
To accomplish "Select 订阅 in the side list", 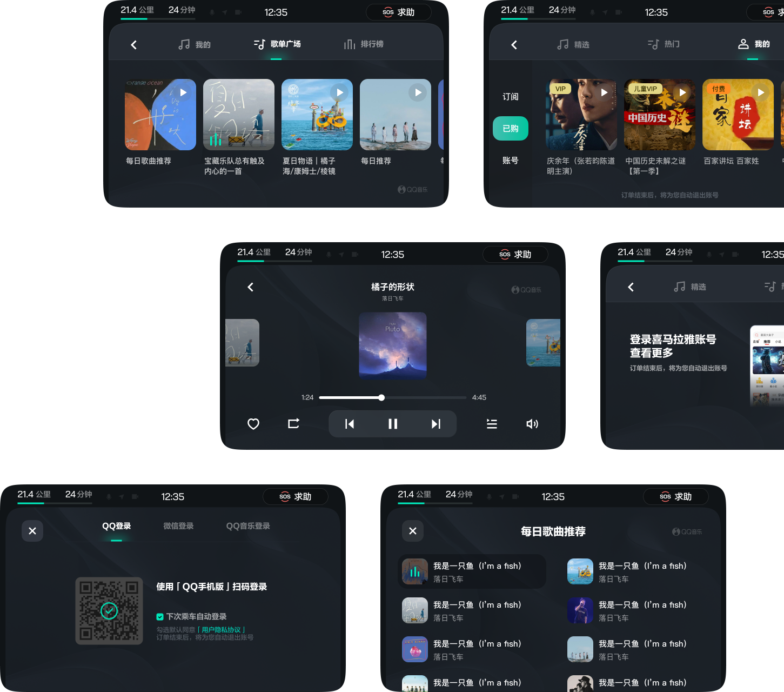I will (x=511, y=97).
